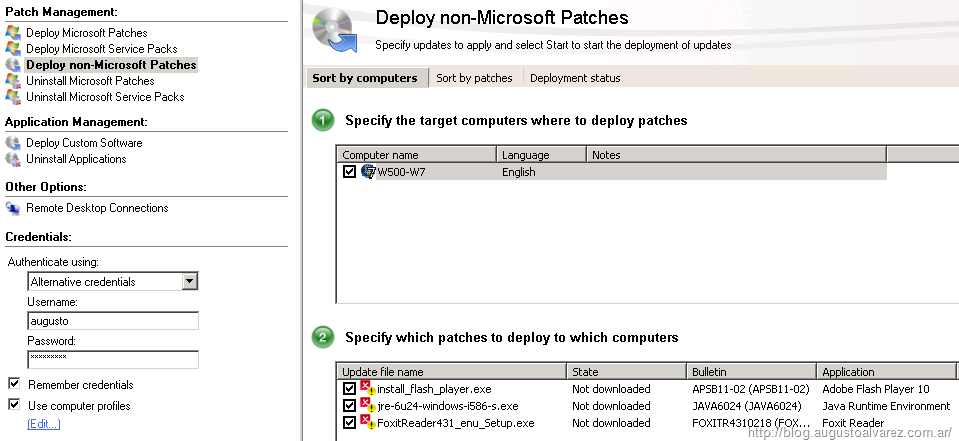Disable Use computer profiles option
Screen dimensions: 959x441
(x=14, y=405)
